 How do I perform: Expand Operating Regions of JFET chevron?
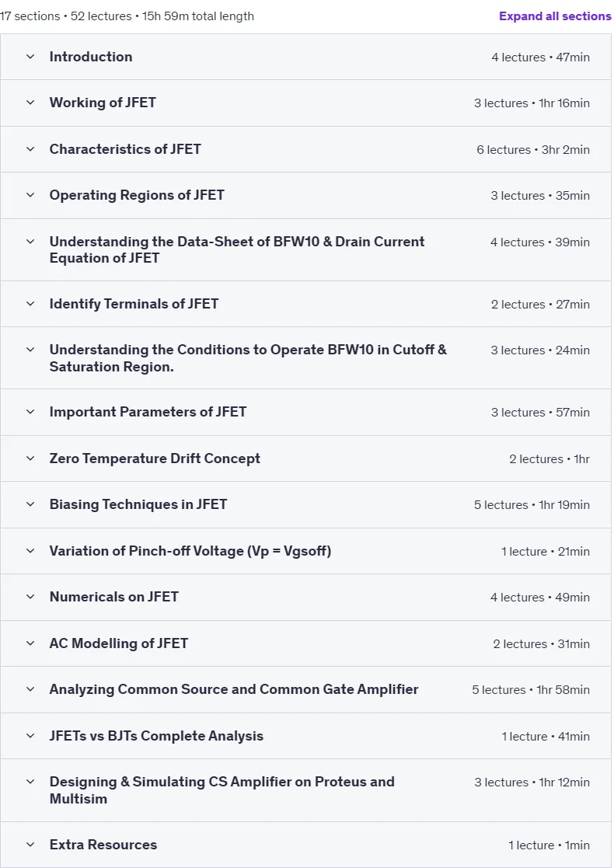pos(30,195)
